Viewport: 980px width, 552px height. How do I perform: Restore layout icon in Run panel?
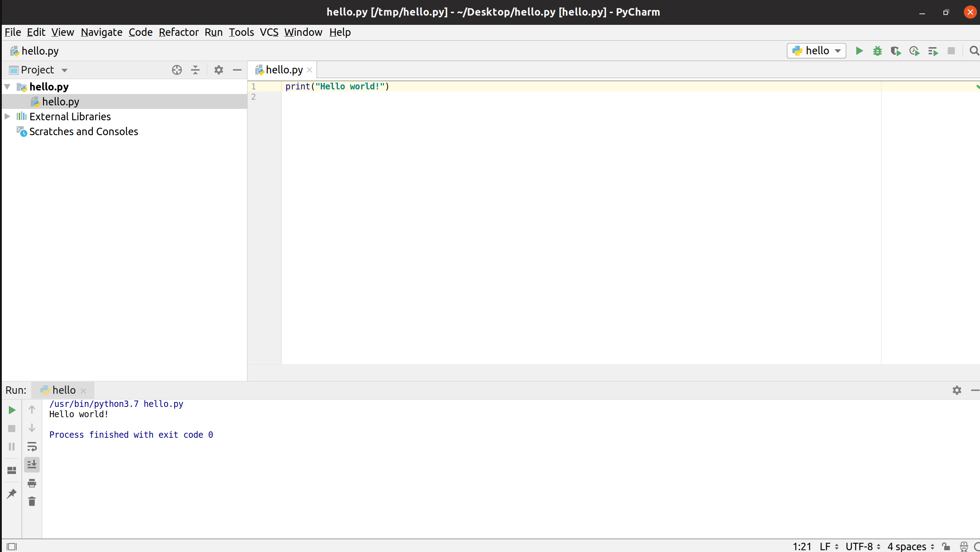pyautogui.click(x=12, y=470)
